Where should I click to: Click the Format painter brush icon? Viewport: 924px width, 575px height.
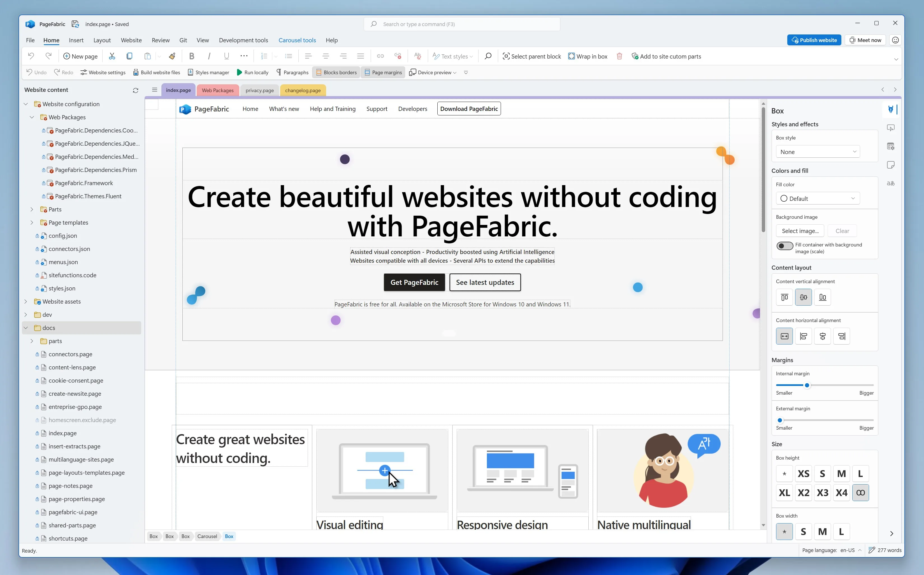[172, 56]
